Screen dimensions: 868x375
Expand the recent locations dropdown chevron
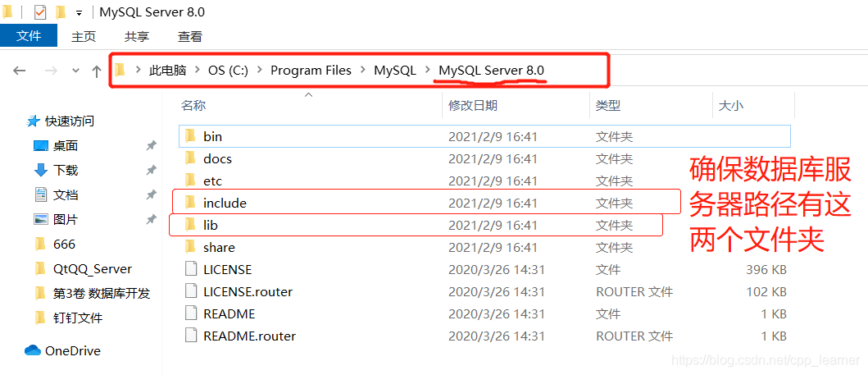(75, 71)
